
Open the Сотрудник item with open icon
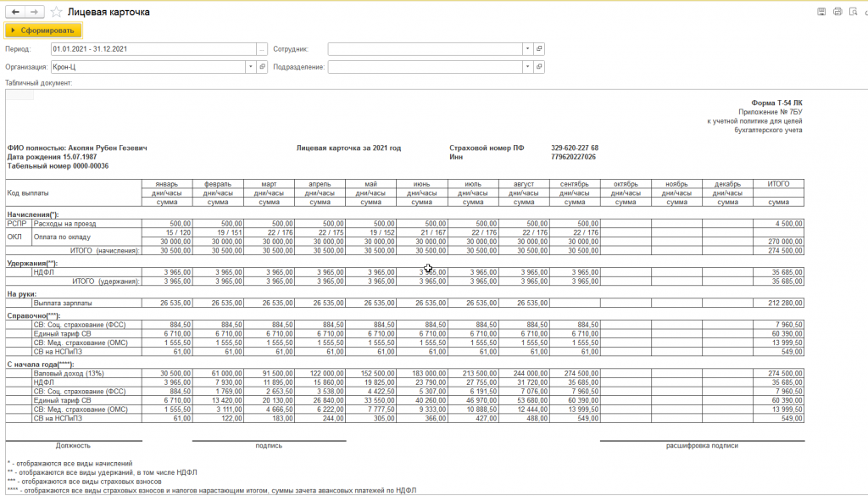(x=539, y=48)
